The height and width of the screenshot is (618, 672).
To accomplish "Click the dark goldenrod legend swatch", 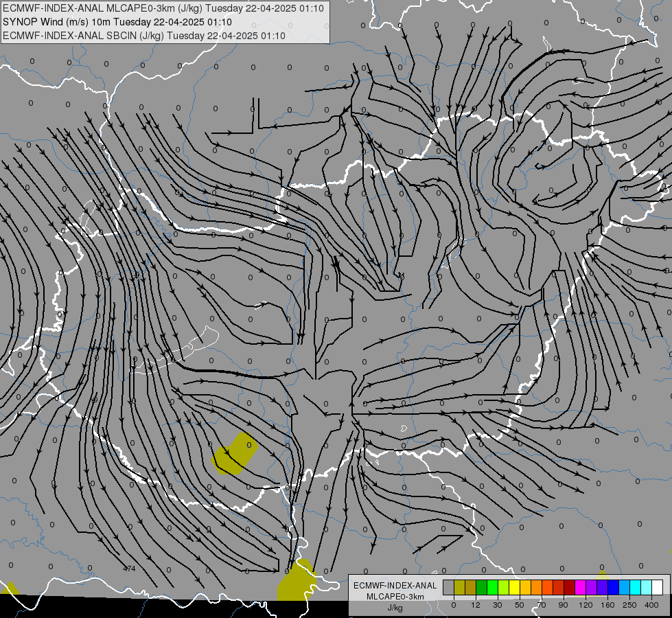I will pyautogui.click(x=471, y=587).
